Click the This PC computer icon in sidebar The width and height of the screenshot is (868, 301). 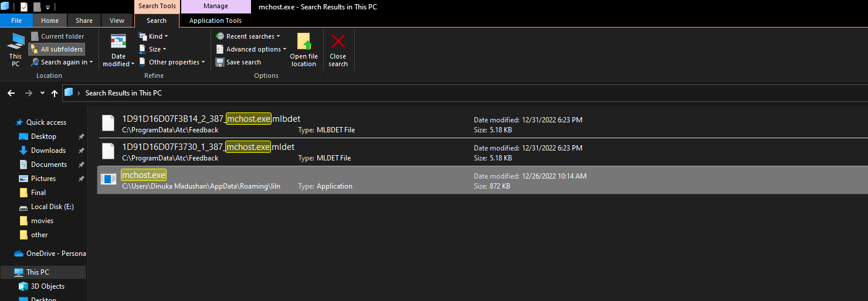click(19, 272)
